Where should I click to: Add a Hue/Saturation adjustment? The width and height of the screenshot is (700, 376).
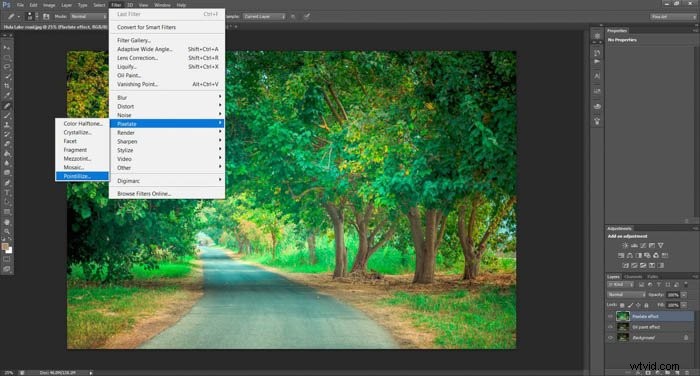pyautogui.click(x=621, y=255)
